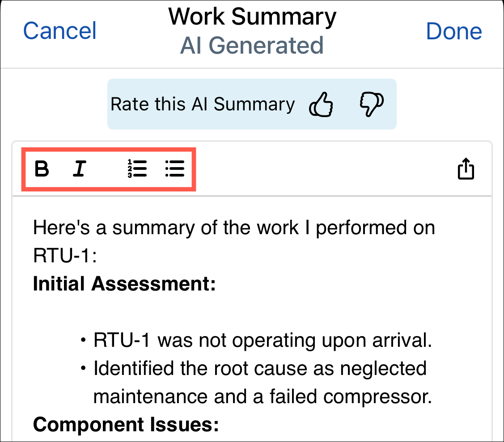Place cursor on the word compressor

pyautogui.click(x=378, y=397)
